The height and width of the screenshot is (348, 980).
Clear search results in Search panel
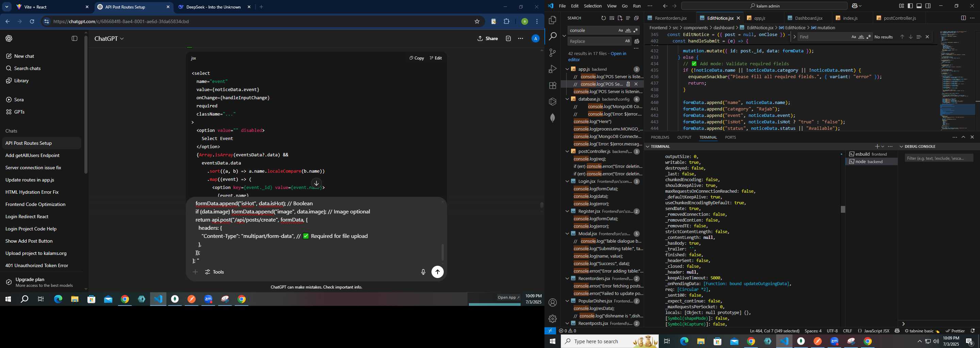pyautogui.click(x=612, y=18)
